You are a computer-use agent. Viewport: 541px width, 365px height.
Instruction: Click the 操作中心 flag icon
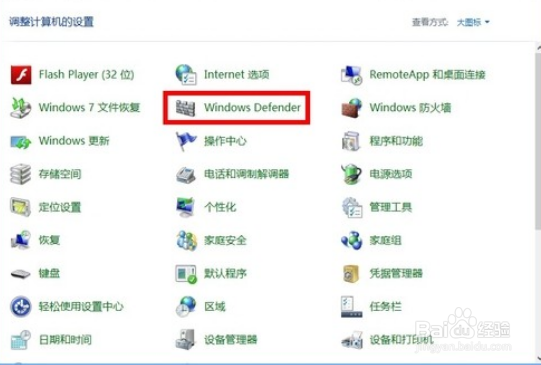[x=186, y=141]
